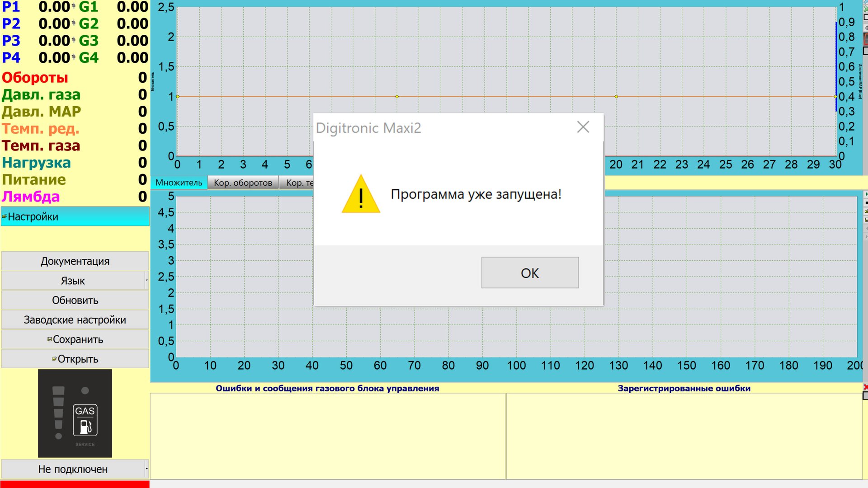Click the injector icon next to G1
This screenshot has height=488, width=868.
pos(74,6)
